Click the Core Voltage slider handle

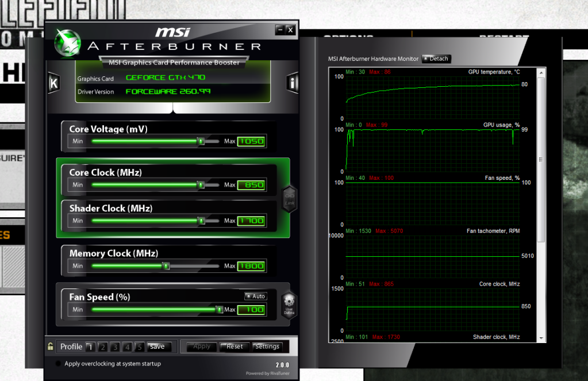(x=201, y=141)
